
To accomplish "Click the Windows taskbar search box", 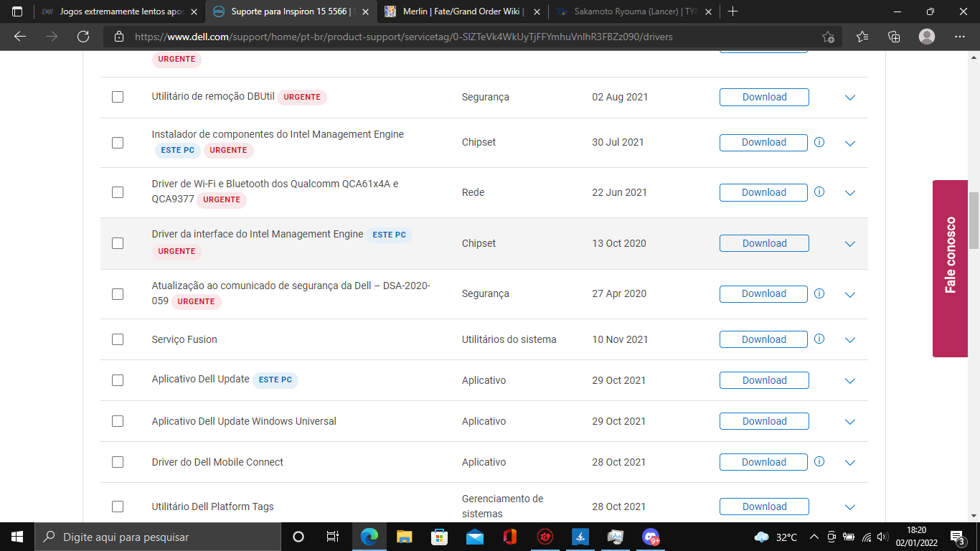I will pyautogui.click(x=158, y=537).
